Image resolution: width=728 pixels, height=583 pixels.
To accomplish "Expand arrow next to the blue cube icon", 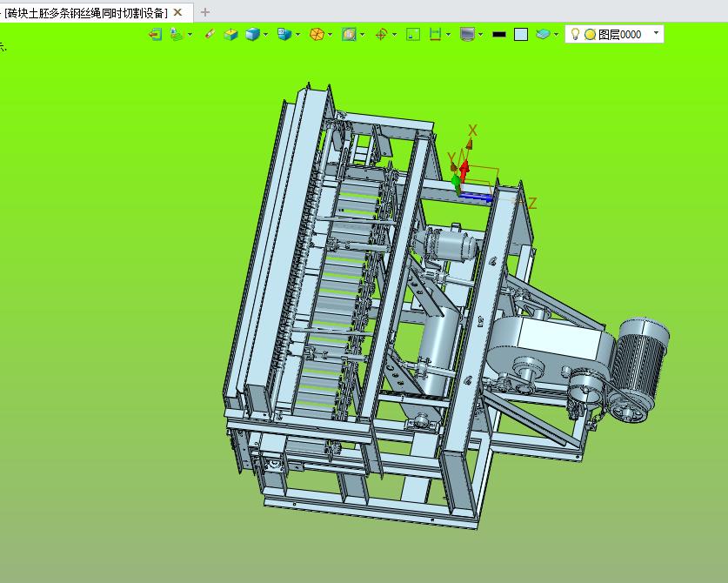I will coord(265,35).
